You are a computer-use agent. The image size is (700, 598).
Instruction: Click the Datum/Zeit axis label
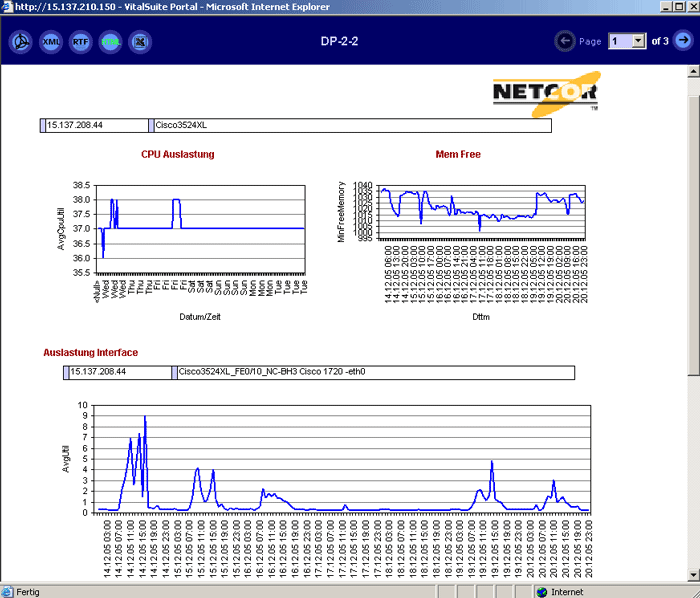click(200, 317)
